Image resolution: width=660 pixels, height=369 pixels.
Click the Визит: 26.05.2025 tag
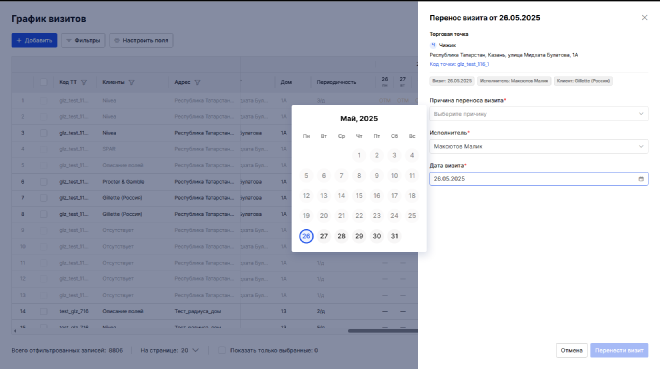(x=452, y=81)
